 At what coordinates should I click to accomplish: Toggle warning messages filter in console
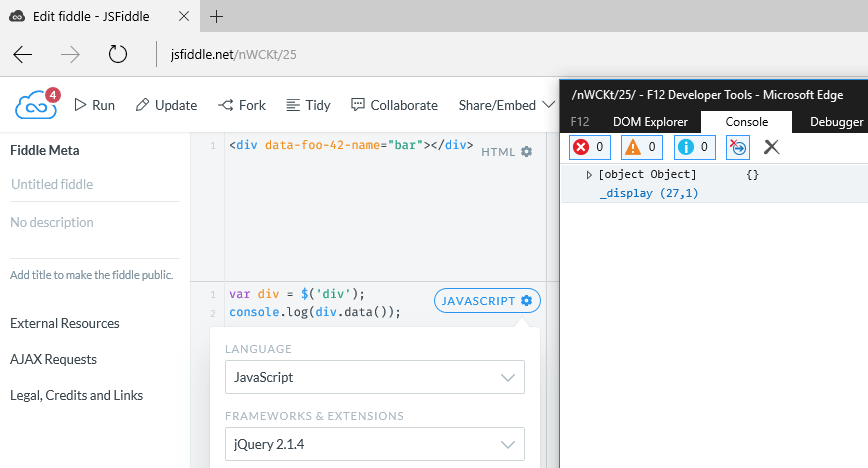642,147
